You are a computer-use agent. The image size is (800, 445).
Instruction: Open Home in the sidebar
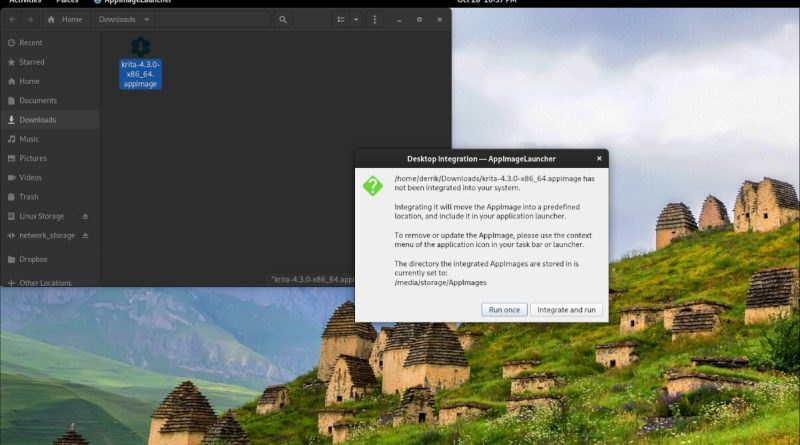click(49, 81)
